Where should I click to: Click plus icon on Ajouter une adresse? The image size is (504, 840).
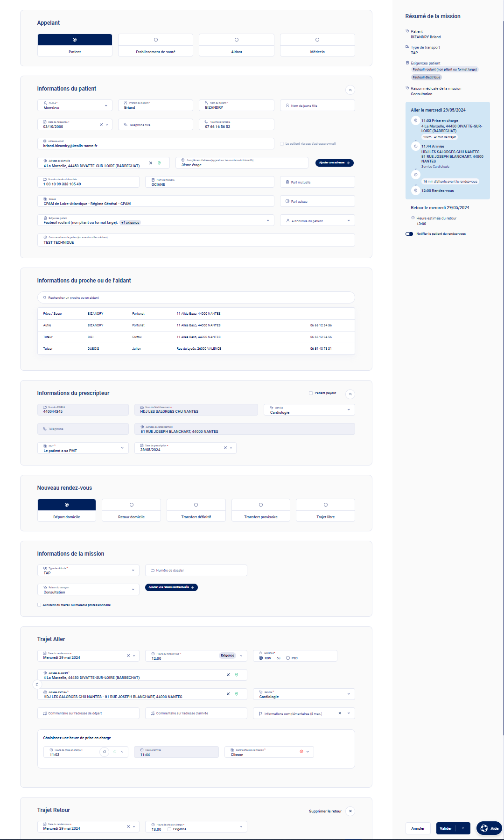(348, 163)
